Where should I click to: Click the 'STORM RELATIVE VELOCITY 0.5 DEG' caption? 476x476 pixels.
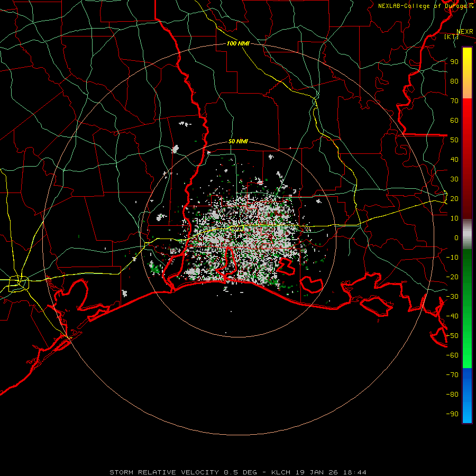pos(183,472)
